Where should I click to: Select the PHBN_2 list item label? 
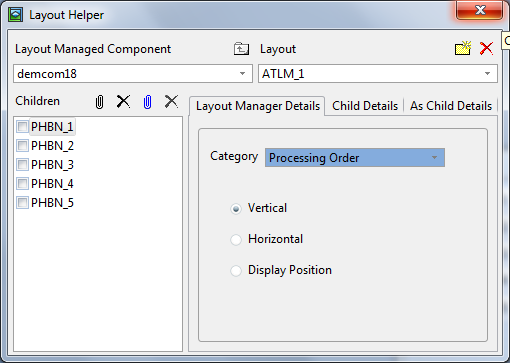(52, 146)
